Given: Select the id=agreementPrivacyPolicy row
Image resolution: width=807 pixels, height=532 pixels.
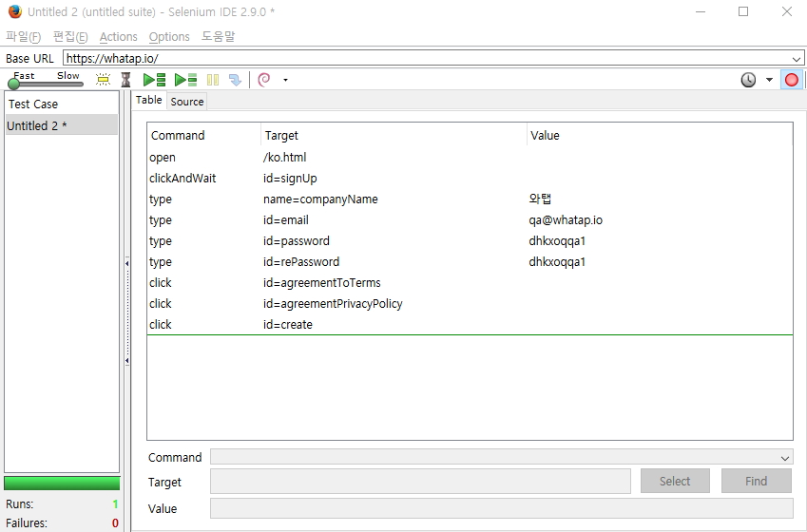Looking at the screenshot, I should point(470,304).
